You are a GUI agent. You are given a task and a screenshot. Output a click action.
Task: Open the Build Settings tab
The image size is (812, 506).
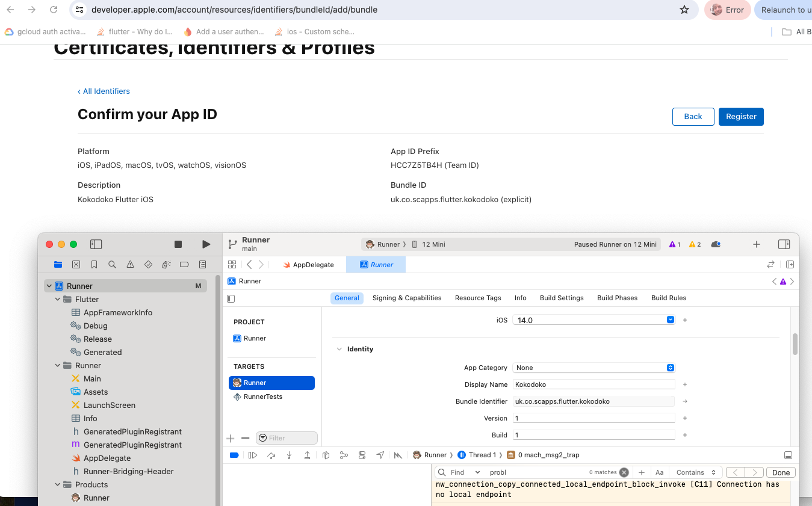(561, 298)
